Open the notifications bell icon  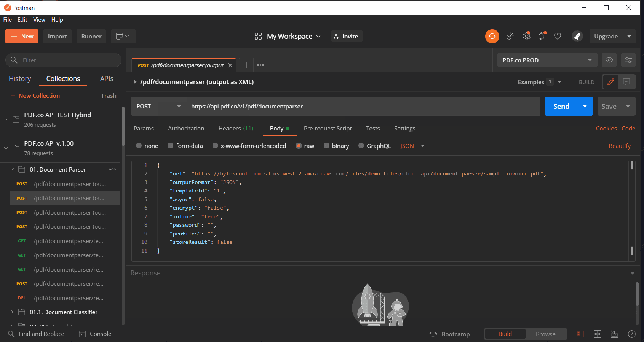[541, 36]
